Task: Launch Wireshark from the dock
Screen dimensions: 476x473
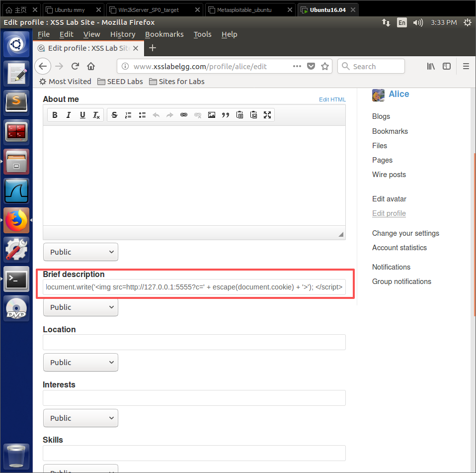Action: [x=16, y=191]
